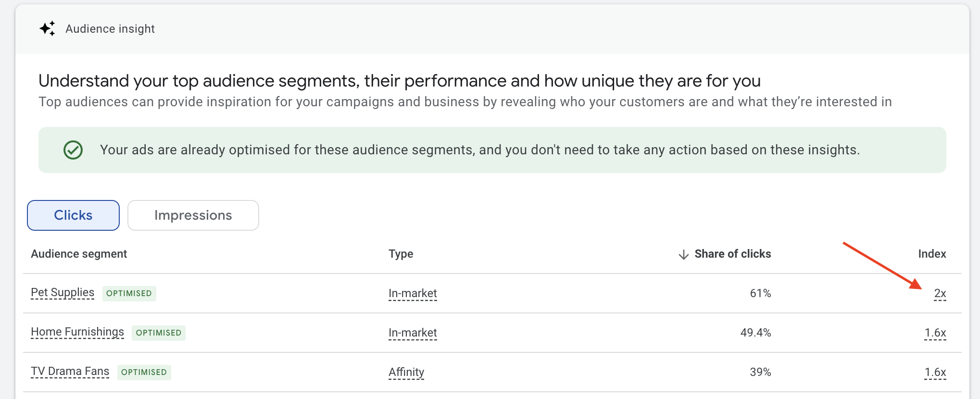Click the In-market type for Home Furnishings

click(413, 333)
